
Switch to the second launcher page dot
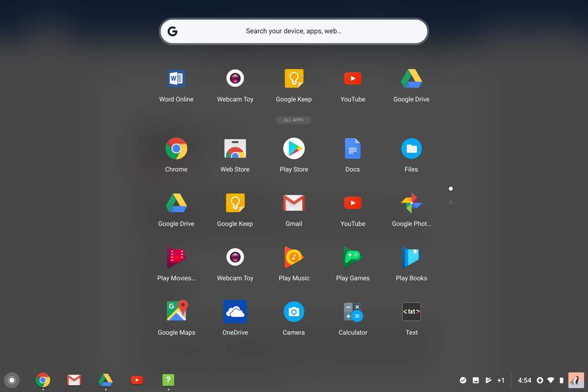(x=450, y=202)
